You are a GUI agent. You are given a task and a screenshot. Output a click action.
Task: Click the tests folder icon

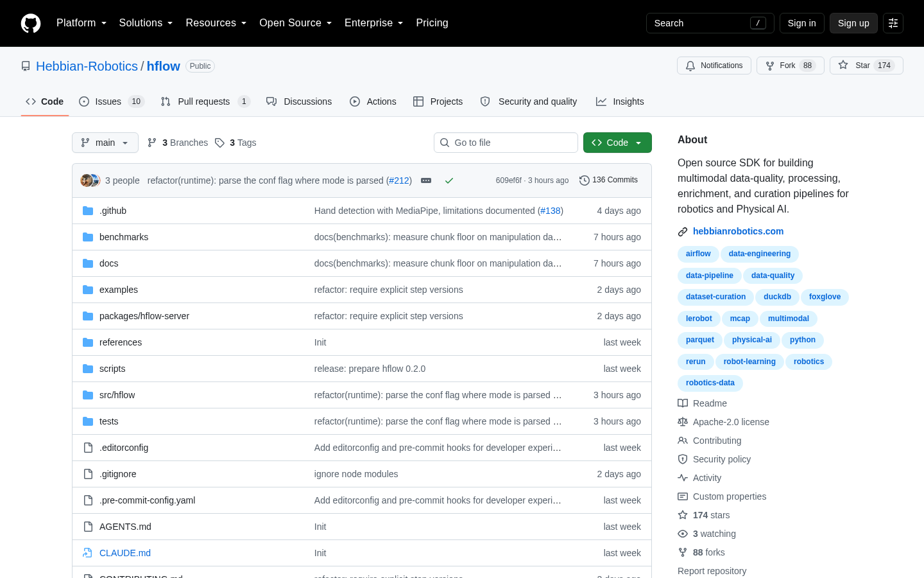[88, 421]
